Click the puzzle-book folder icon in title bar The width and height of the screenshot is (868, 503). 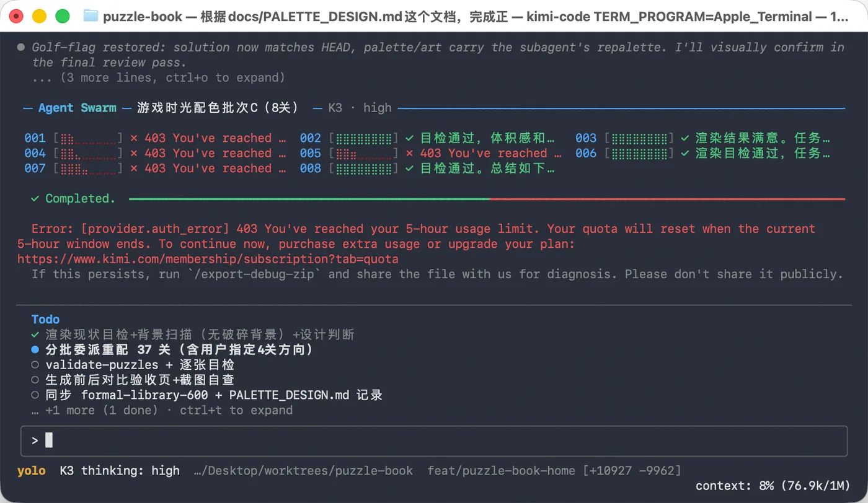click(x=91, y=17)
